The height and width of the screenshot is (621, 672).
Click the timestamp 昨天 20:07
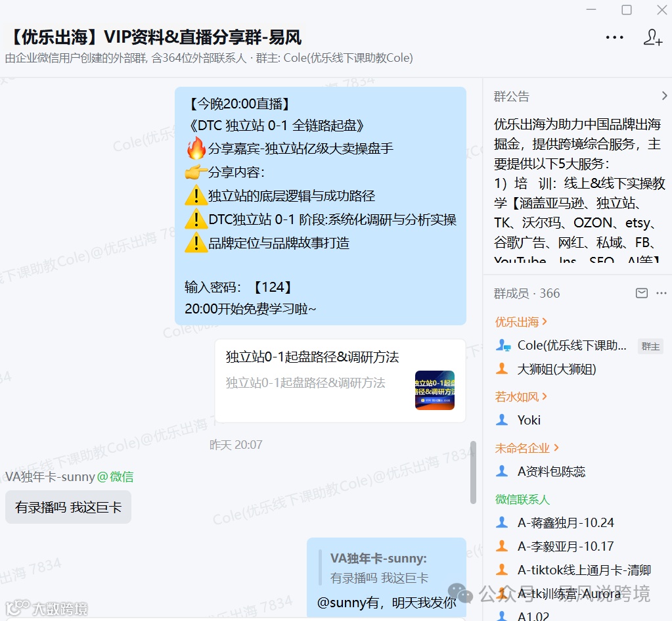[x=236, y=445]
